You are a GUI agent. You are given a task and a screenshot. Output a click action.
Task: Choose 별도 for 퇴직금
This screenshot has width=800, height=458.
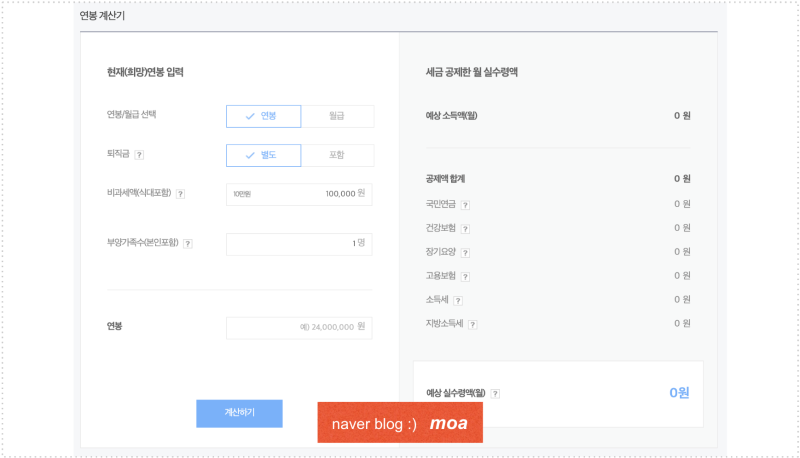tap(264, 155)
